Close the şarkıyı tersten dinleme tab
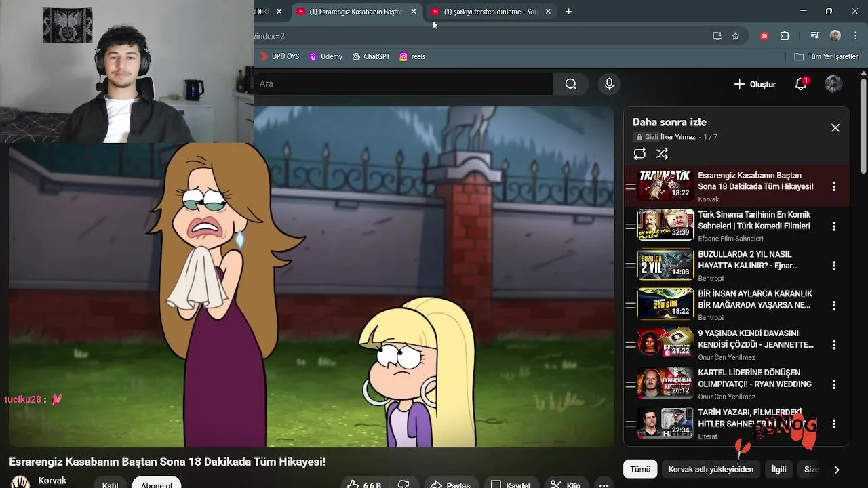The image size is (868, 488). pyautogui.click(x=548, y=12)
